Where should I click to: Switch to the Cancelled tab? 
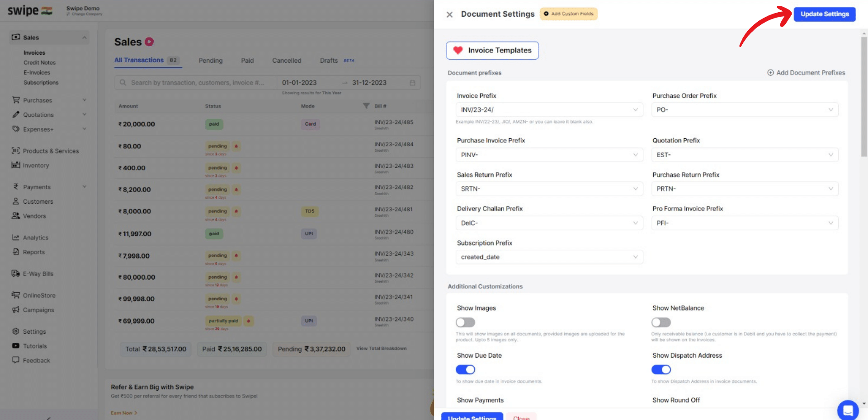pyautogui.click(x=287, y=61)
